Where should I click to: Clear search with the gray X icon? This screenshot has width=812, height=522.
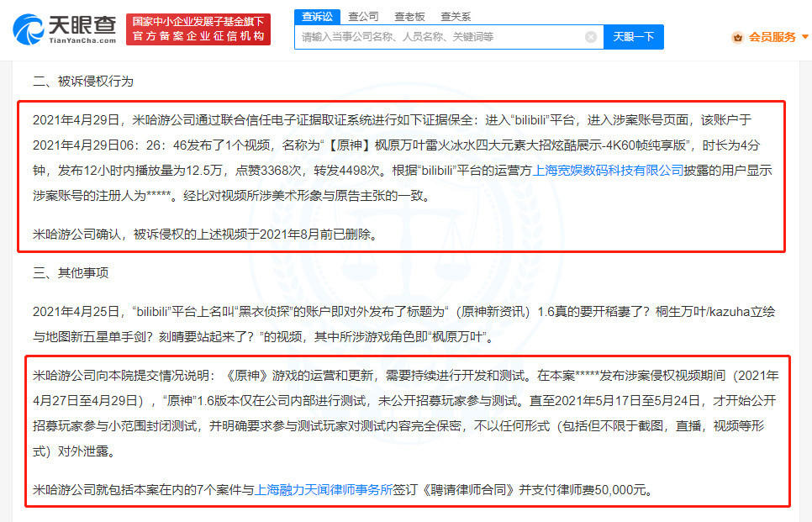590,37
